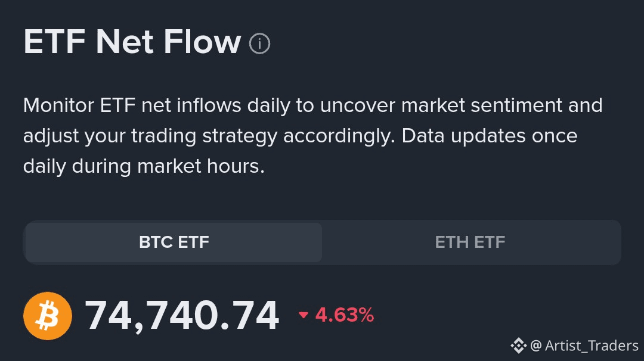This screenshot has width=644, height=361.
Task: Click the info icon beside ETF Net Flow
Action: [259, 43]
